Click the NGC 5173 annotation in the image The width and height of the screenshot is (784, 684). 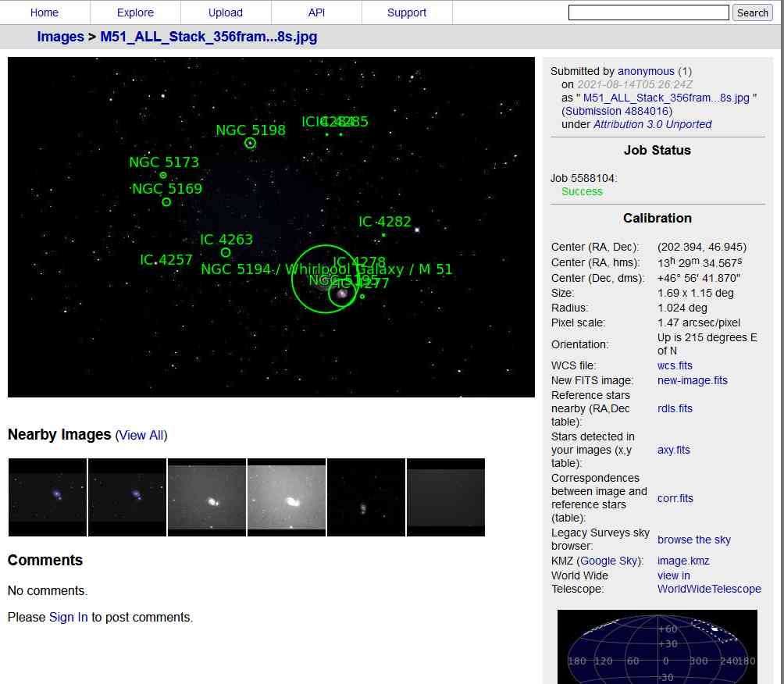point(164,162)
